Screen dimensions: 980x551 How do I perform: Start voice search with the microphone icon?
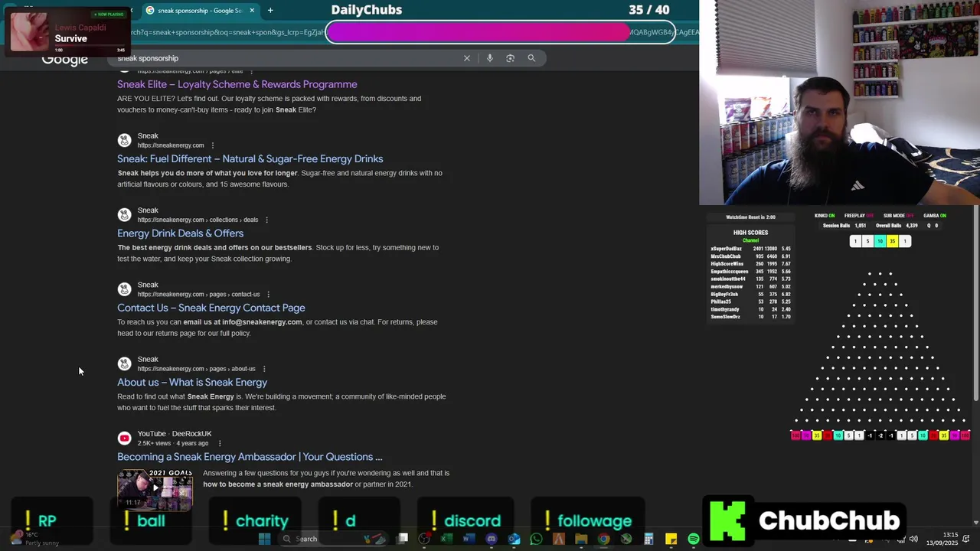pos(490,58)
